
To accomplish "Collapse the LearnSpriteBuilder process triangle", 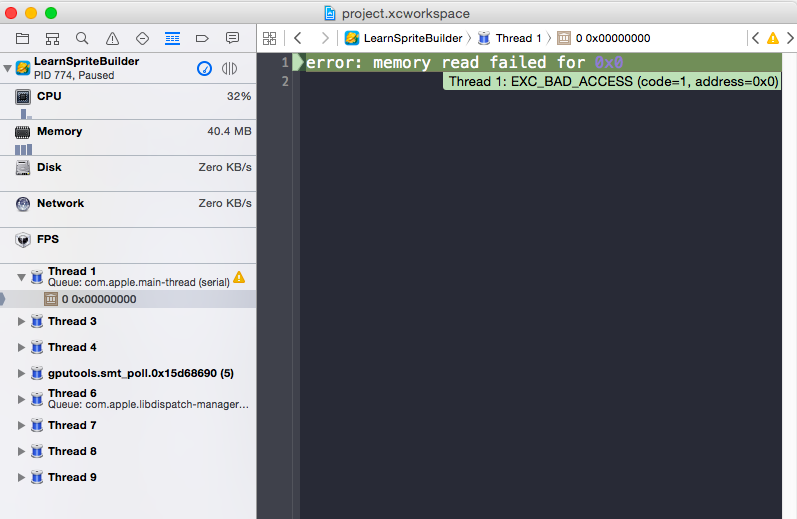I will click(x=8, y=68).
